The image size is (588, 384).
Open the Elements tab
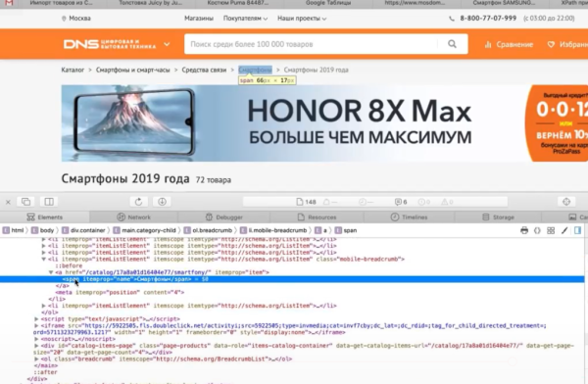45,217
